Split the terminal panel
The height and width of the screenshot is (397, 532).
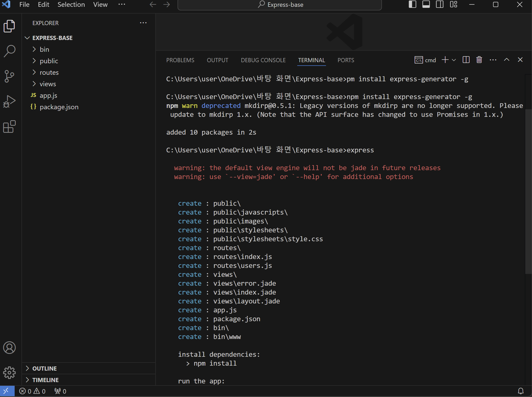tap(466, 60)
